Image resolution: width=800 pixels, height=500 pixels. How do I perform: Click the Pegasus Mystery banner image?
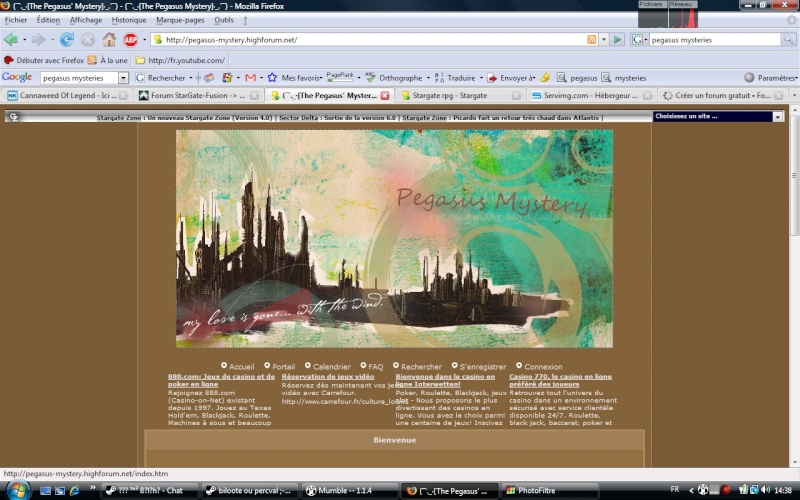coord(394,238)
